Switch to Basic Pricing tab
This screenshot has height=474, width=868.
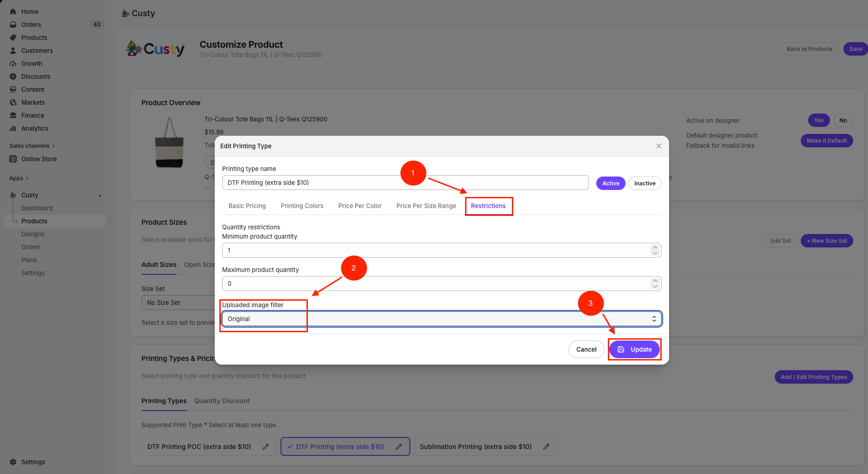click(x=247, y=206)
